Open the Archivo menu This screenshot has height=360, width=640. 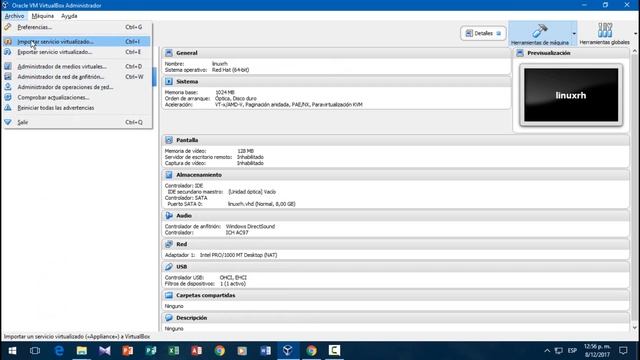(14, 16)
